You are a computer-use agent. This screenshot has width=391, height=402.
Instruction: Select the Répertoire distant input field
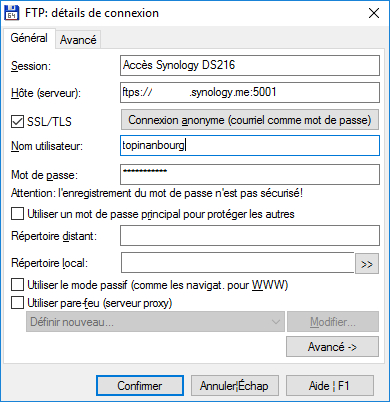[x=250, y=236]
